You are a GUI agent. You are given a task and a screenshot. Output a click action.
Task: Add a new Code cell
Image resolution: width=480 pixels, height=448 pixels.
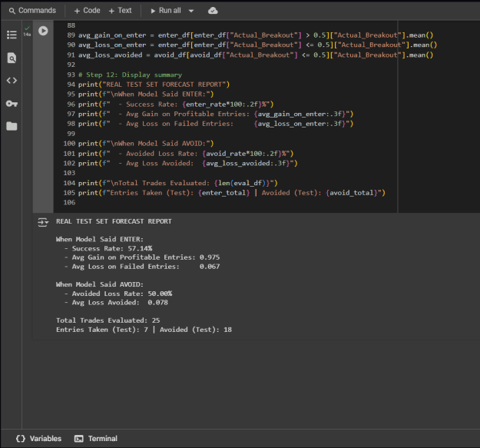click(88, 11)
